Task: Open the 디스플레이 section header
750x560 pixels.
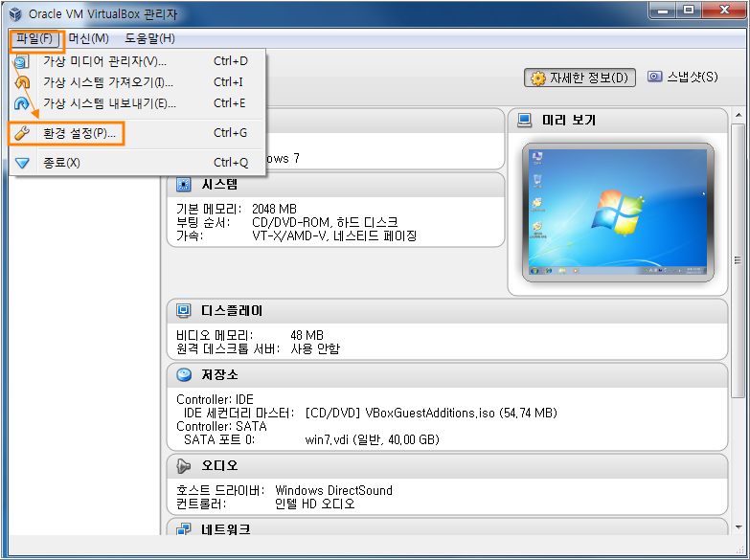Action: click(x=447, y=311)
